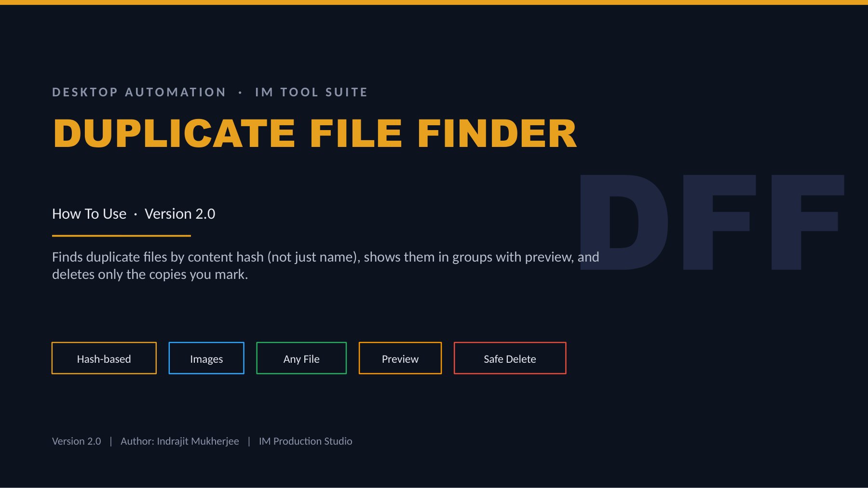Screen dimensions: 868x488
Task: Click the How To Use subtitle
Action: pyautogui.click(x=89, y=213)
